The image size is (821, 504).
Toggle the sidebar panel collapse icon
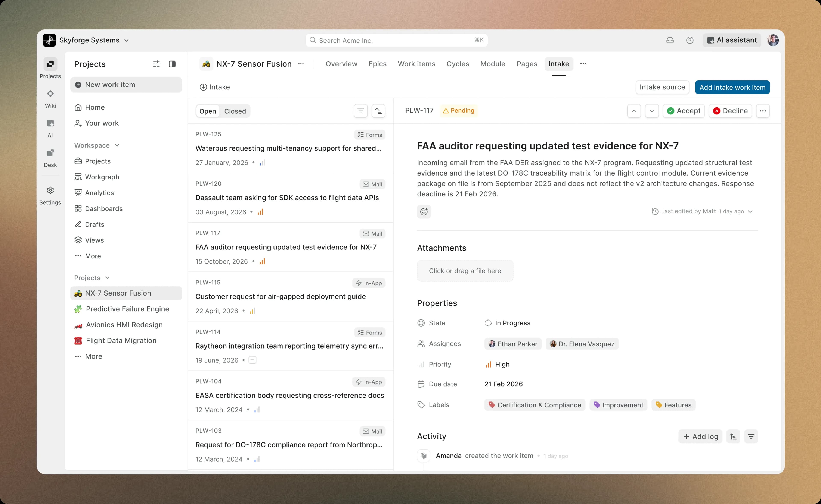[x=172, y=64]
